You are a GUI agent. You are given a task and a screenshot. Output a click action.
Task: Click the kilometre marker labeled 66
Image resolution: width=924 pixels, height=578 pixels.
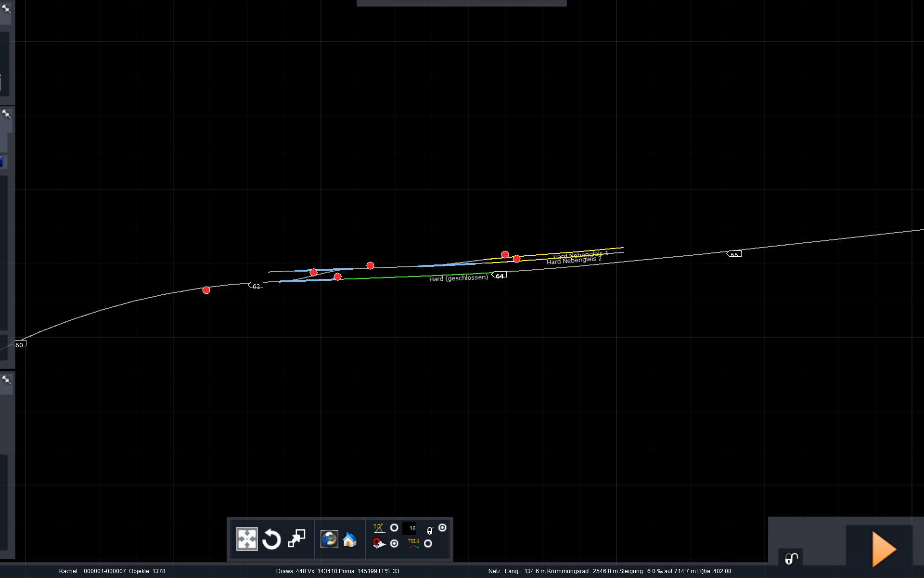tap(734, 254)
